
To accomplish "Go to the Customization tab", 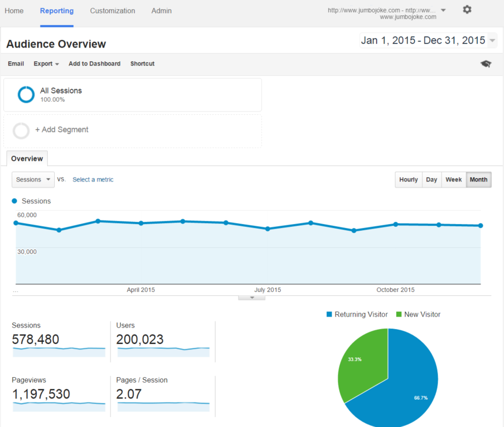I will (x=112, y=11).
